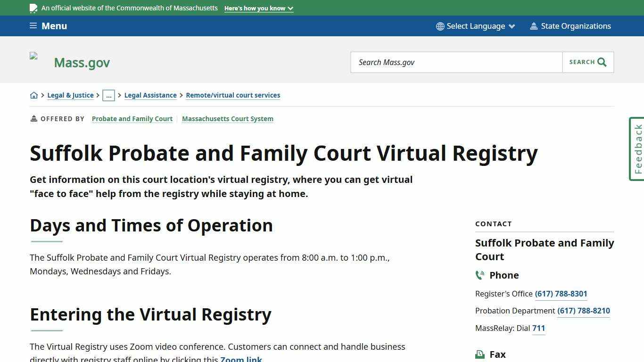Expand the Here's how you know disclosure
The width and height of the screenshot is (644, 362).
coord(258,8)
